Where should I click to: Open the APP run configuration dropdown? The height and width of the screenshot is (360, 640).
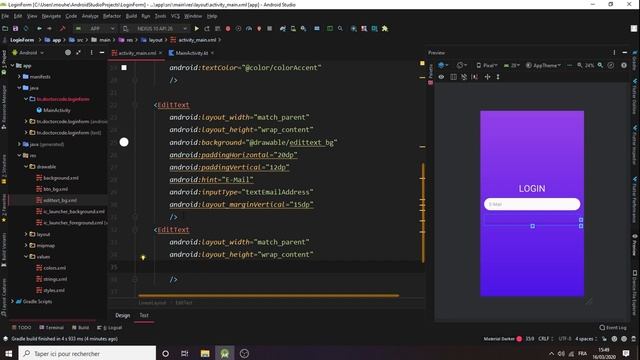95,29
